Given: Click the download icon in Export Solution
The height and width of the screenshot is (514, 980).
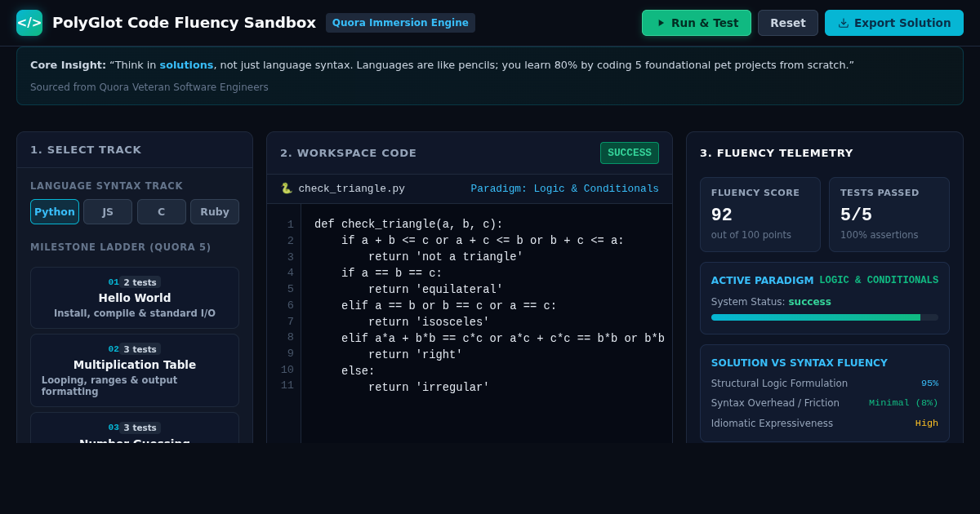Looking at the screenshot, I should 844,23.
